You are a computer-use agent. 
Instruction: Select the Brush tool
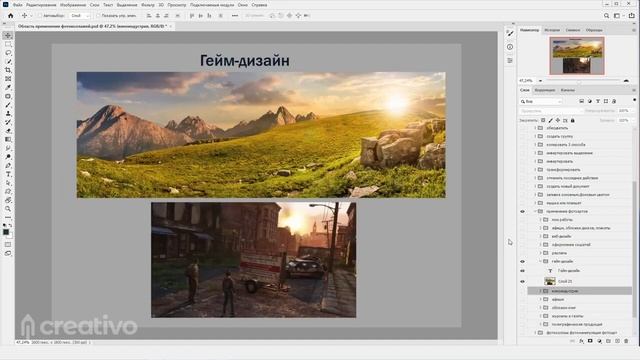click(x=8, y=105)
